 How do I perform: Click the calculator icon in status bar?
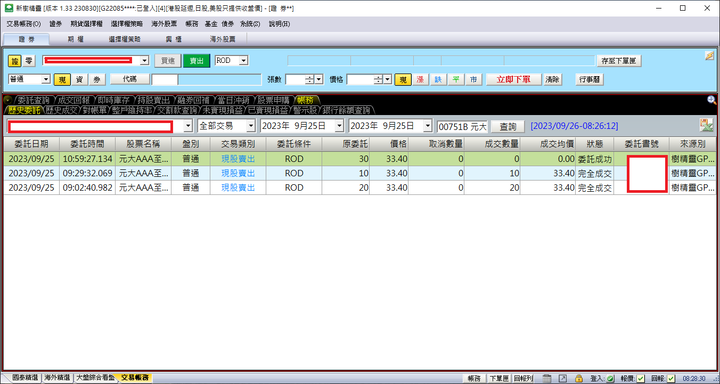548,378
